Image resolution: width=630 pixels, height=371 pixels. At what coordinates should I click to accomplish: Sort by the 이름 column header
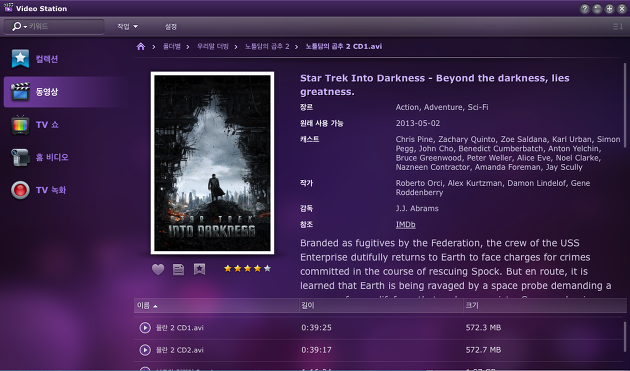click(217, 306)
